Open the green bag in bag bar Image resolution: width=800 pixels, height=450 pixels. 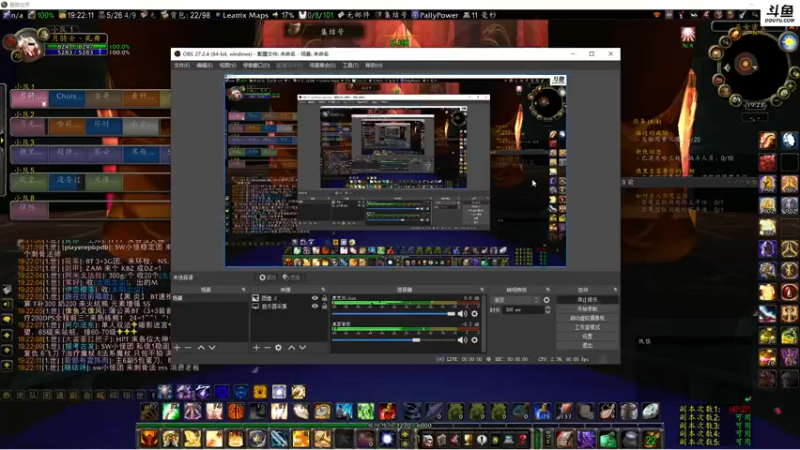click(x=608, y=439)
